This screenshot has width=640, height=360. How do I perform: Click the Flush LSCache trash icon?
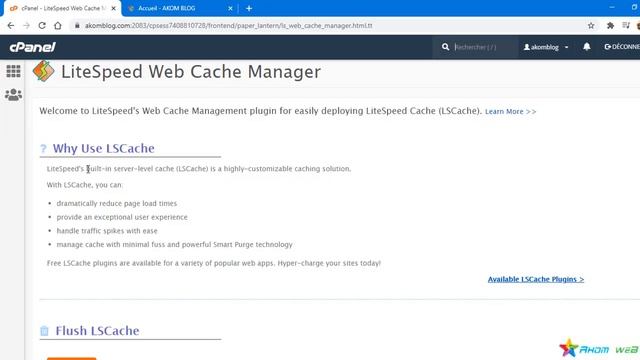[44, 331]
